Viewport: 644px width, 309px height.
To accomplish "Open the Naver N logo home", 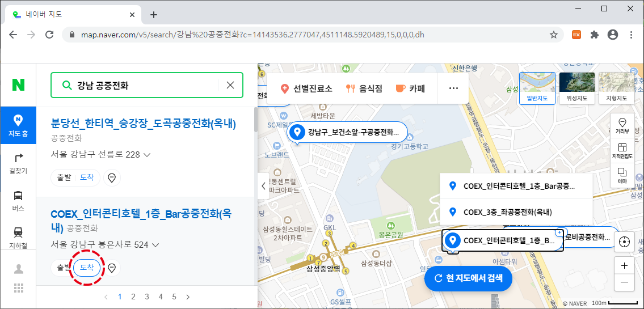I will [x=18, y=85].
